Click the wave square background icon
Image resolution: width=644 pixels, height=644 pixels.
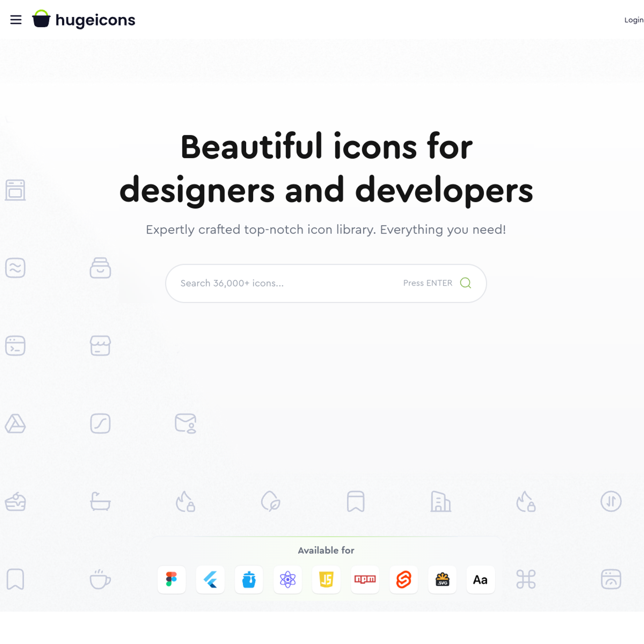tap(15, 268)
